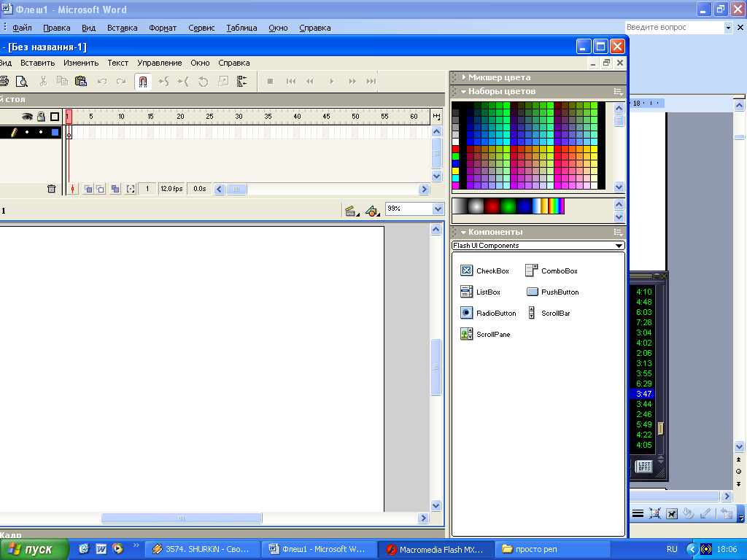Open the Компоненты panel options menu

[618, 233]
